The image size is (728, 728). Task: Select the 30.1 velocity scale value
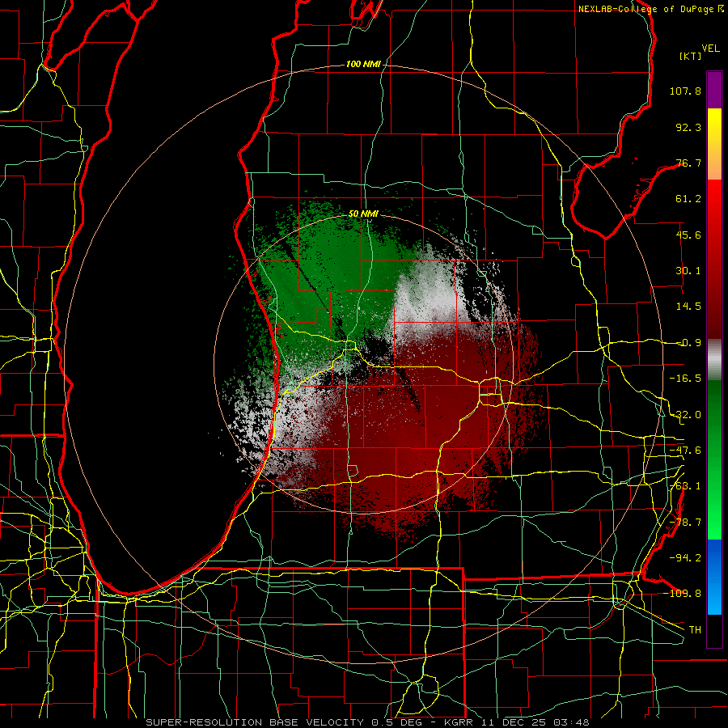click(688, 271)
